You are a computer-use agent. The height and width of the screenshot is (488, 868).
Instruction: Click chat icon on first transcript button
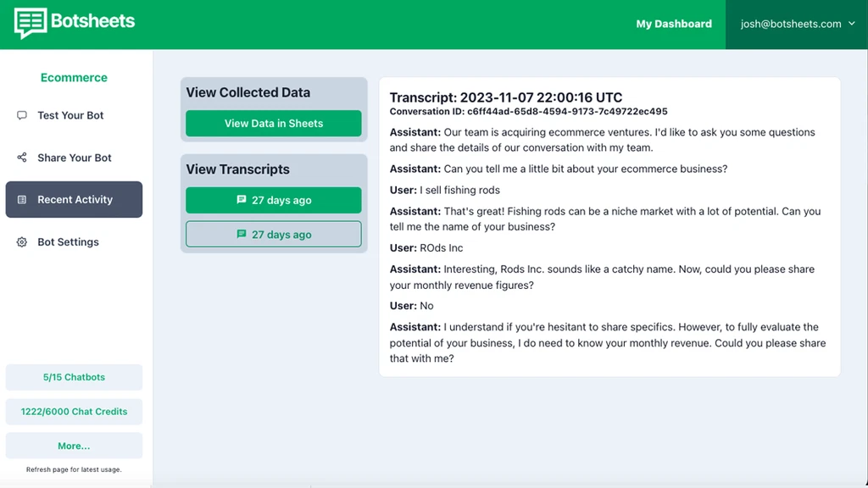[x=242, y=200]
